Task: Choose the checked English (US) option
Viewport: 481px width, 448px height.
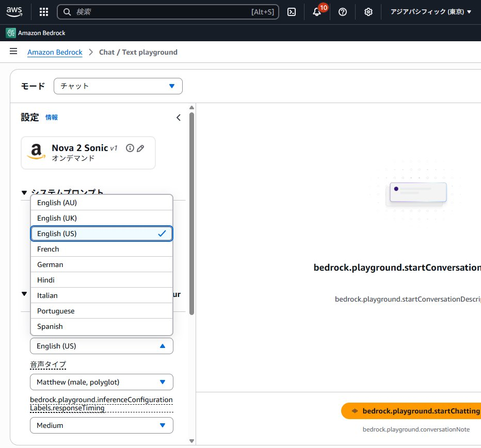Action: [102, 234]
